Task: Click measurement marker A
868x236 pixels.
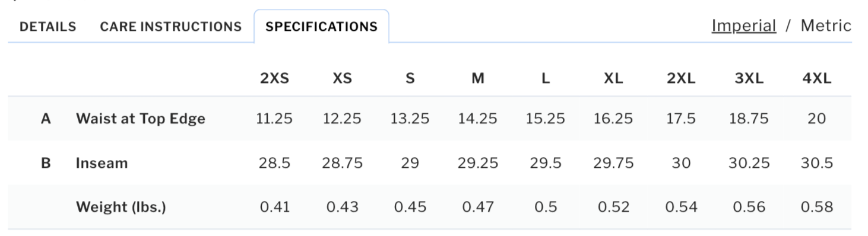Action: tap(46, 119)
